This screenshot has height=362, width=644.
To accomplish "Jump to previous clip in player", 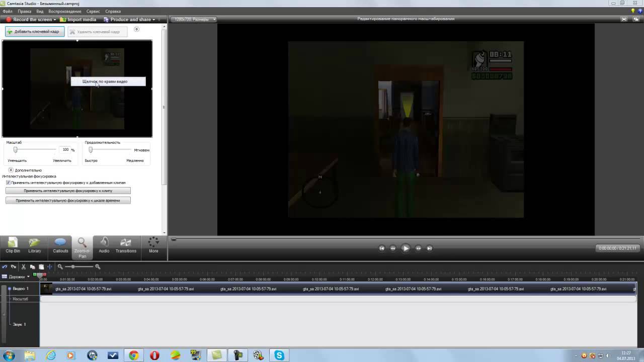I will (x=381, y=248).
